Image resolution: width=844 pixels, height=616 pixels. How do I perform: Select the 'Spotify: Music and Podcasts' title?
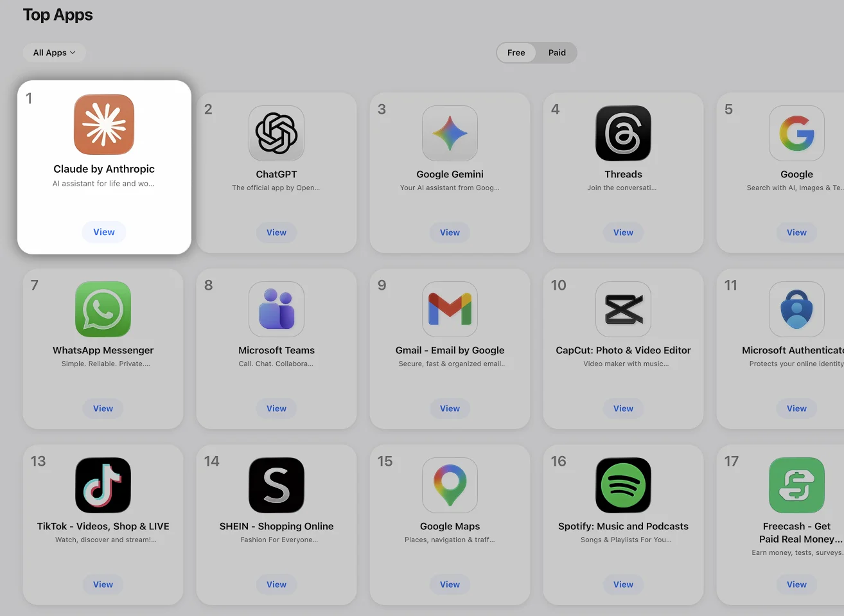[x=623, y=526]
